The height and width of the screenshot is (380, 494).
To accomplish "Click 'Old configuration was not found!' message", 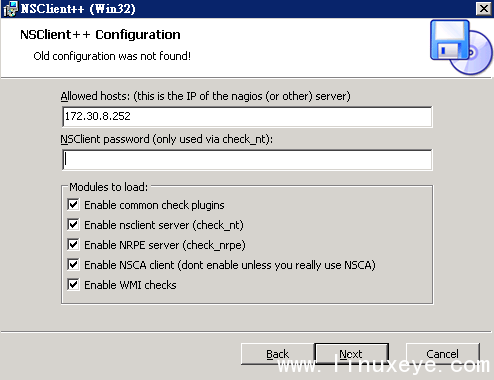I will coord(112,56).
